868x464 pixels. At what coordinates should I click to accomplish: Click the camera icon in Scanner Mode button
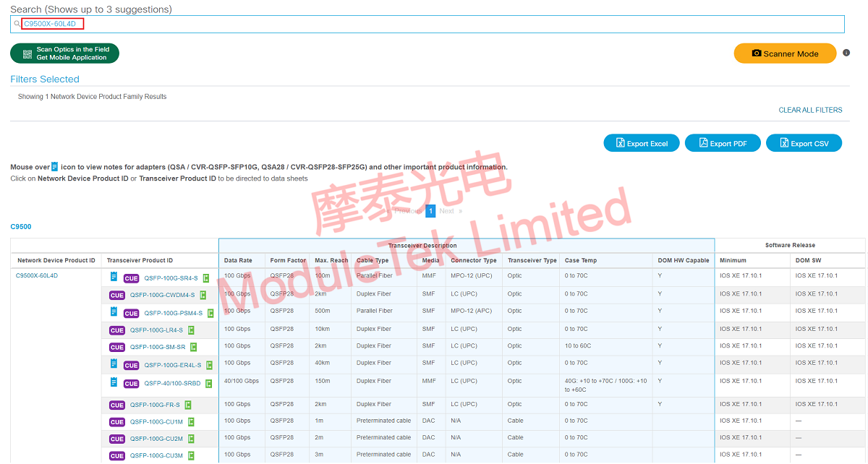tap(757, 53)
